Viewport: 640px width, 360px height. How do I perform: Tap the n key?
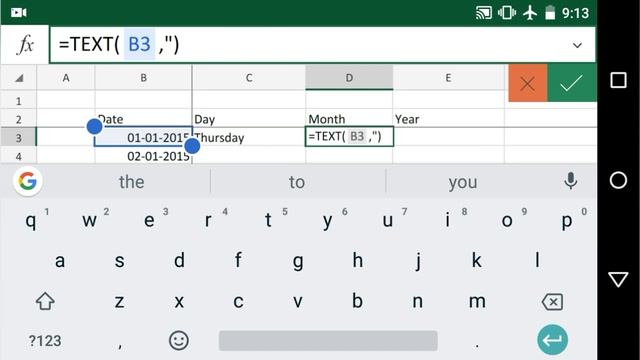point(418,302)
